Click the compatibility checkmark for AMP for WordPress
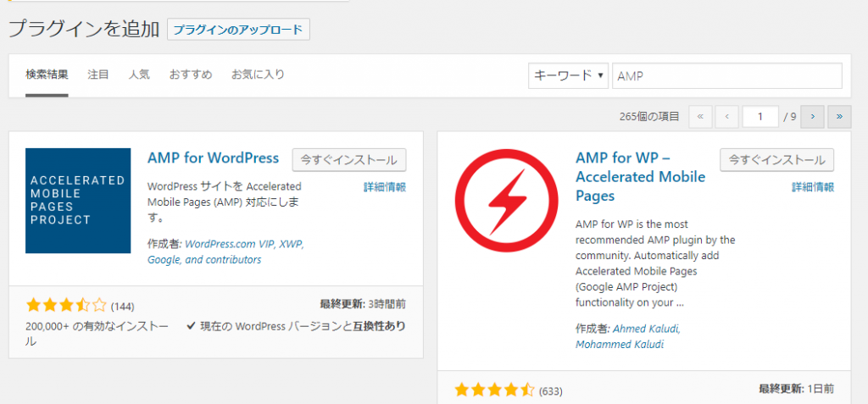The image size is (868, 404). pyautogui.click(x=190, y=327)
